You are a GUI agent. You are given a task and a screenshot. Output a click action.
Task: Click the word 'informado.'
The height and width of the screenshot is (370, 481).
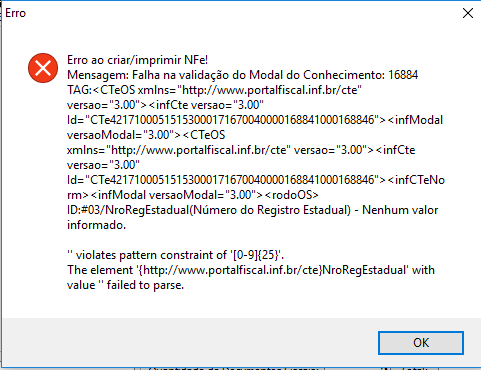[96, 225]
